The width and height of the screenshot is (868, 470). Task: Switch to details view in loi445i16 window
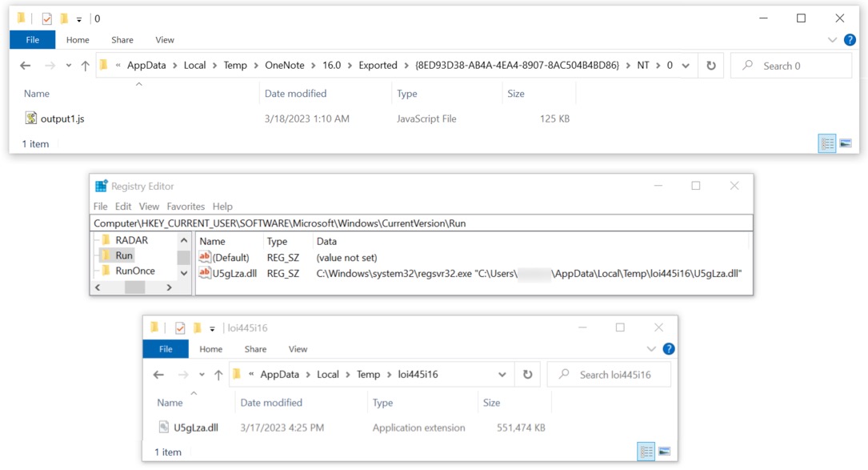[646, 452]
